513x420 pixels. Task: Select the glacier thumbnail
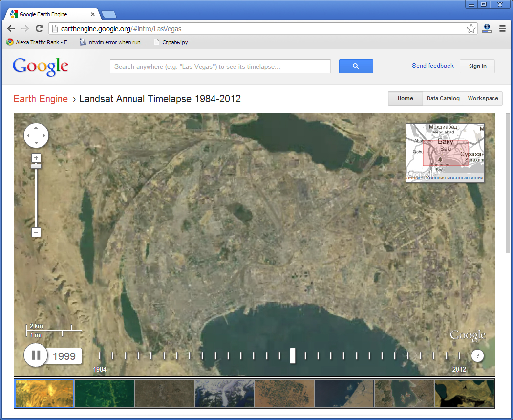(x=224, y=394)
